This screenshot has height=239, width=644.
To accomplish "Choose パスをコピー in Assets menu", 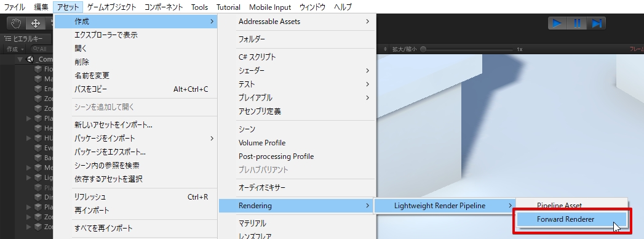I will pos(135,89).
